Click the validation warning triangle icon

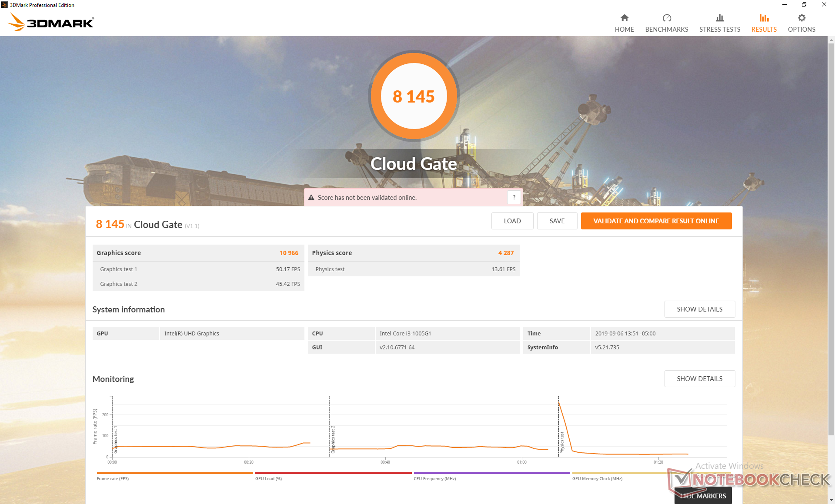[311, 198]
